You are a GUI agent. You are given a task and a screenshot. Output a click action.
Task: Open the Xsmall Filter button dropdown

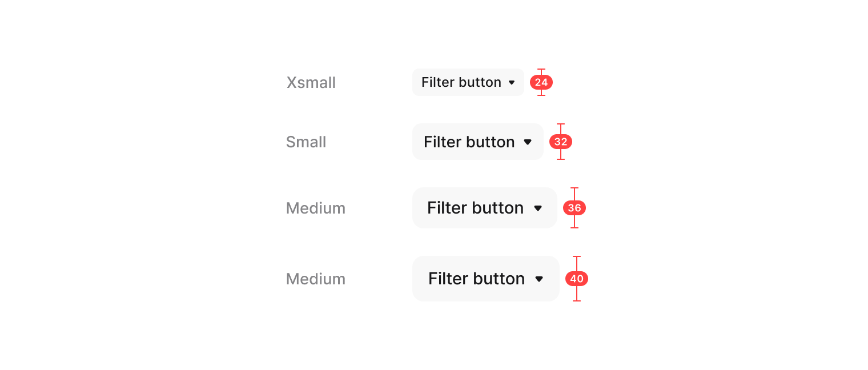[x=468, y=82]
